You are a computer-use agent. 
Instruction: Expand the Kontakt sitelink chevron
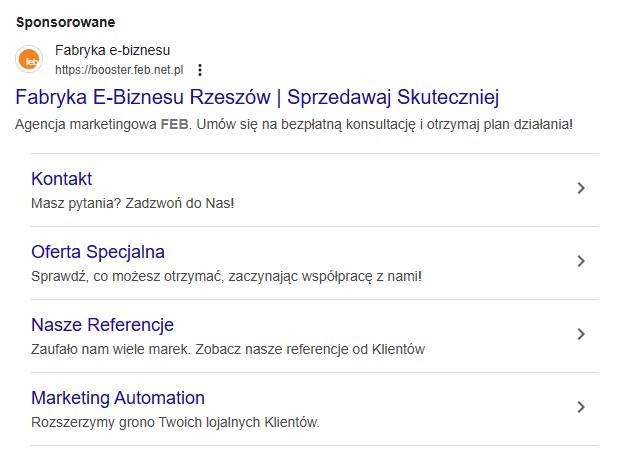point(581,188)
